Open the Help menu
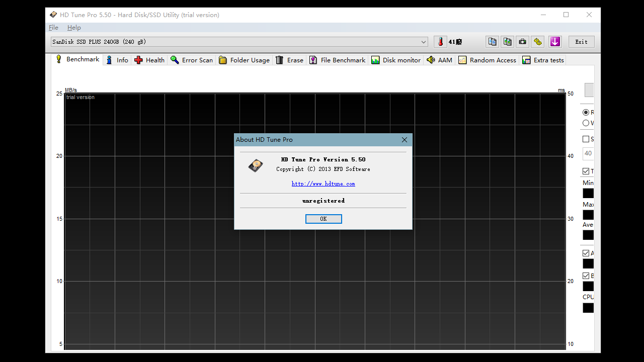The width and height of the screenshot is (644, 362). [x=74, y=28]
